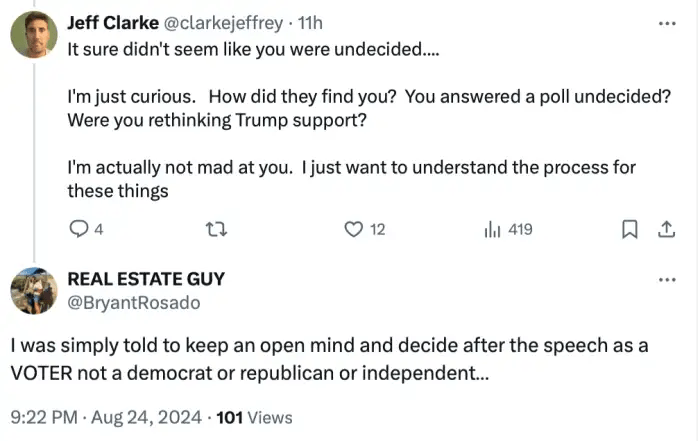Open more options on REAL ESTATE GUY's tweet

click(667, 280)
